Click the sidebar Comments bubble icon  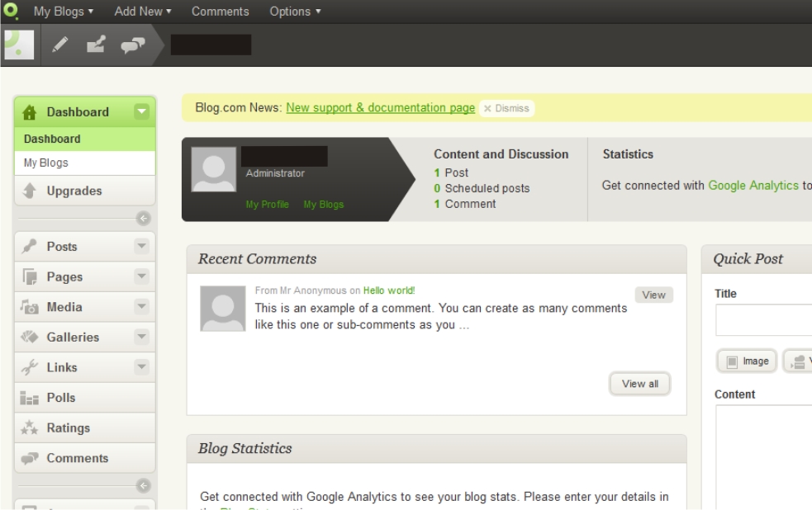click(30, 458)
